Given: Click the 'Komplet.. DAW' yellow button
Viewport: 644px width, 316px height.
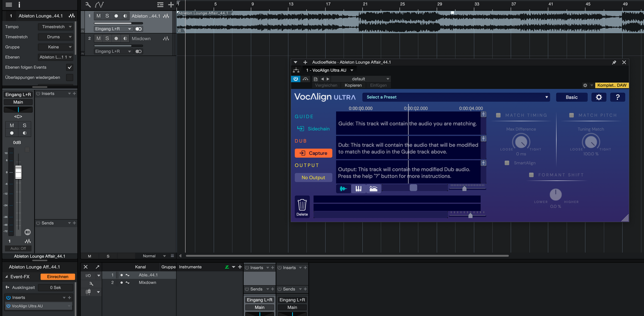Looking at the screenshot, I should tap(612, 85).
